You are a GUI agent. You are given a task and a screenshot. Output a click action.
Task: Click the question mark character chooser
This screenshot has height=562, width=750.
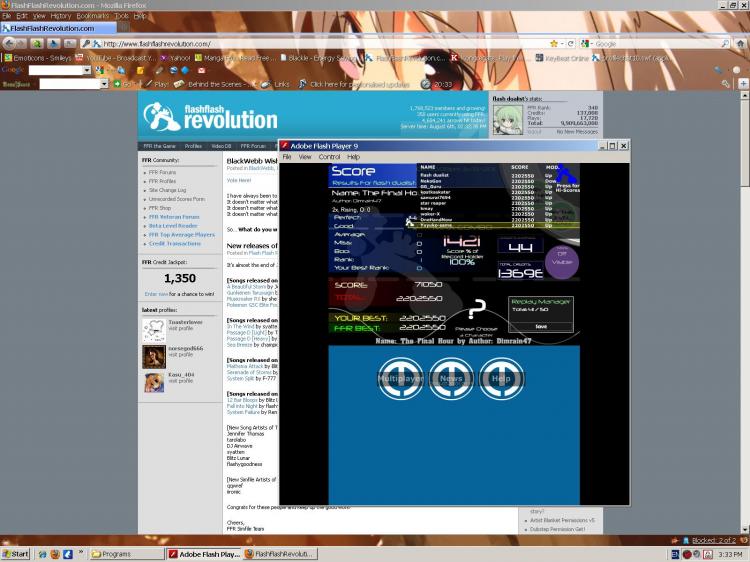(x=476, y=309)
